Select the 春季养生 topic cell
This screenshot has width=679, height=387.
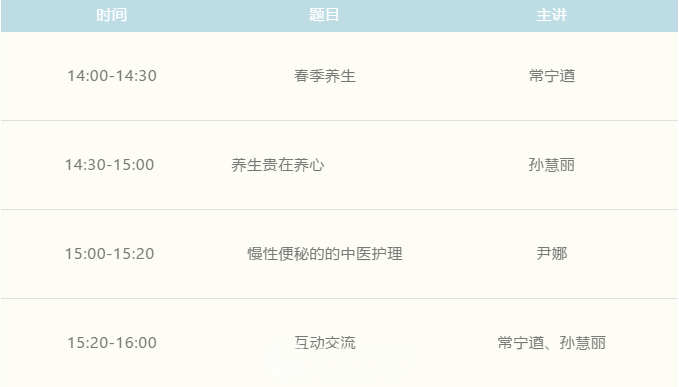(324, 76)
